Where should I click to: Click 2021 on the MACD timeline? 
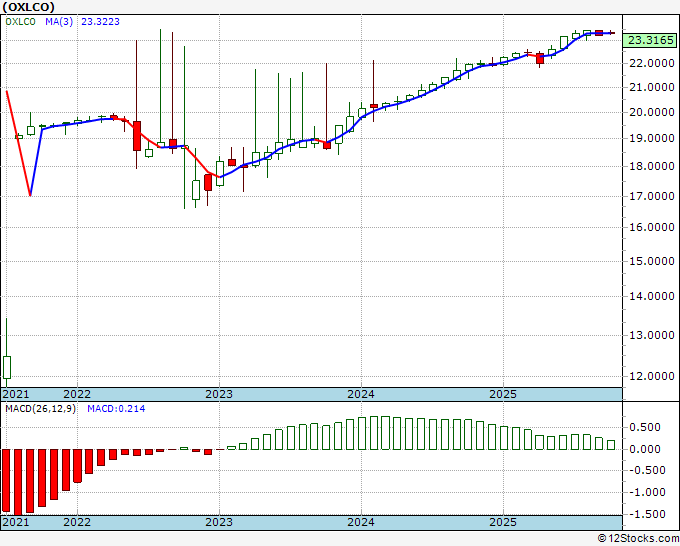[x=16, y=522]
